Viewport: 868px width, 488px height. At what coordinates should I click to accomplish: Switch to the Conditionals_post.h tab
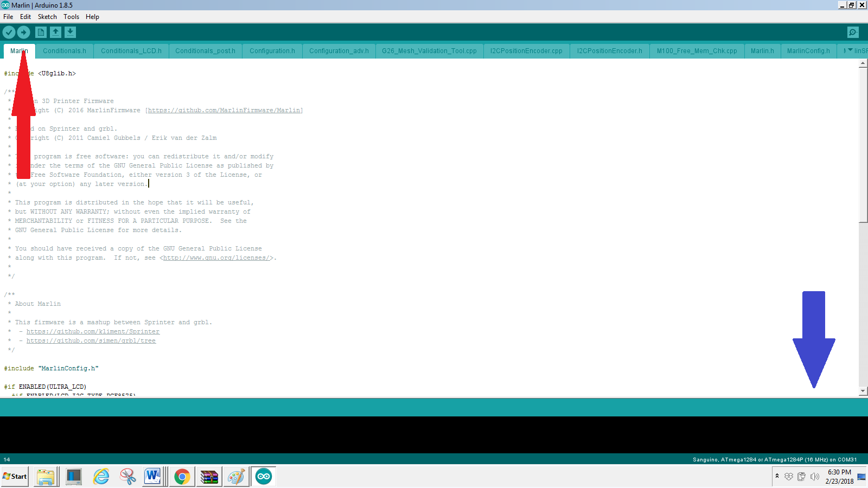coord(205,51)
